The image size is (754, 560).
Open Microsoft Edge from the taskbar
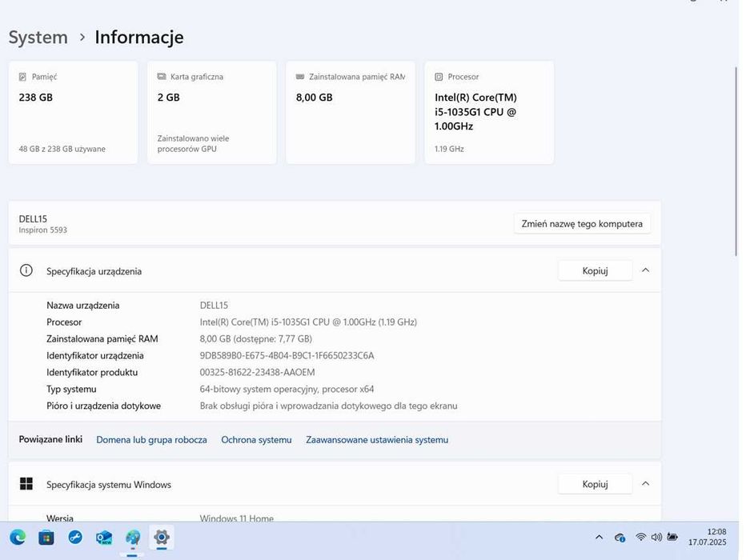(18, 537)
